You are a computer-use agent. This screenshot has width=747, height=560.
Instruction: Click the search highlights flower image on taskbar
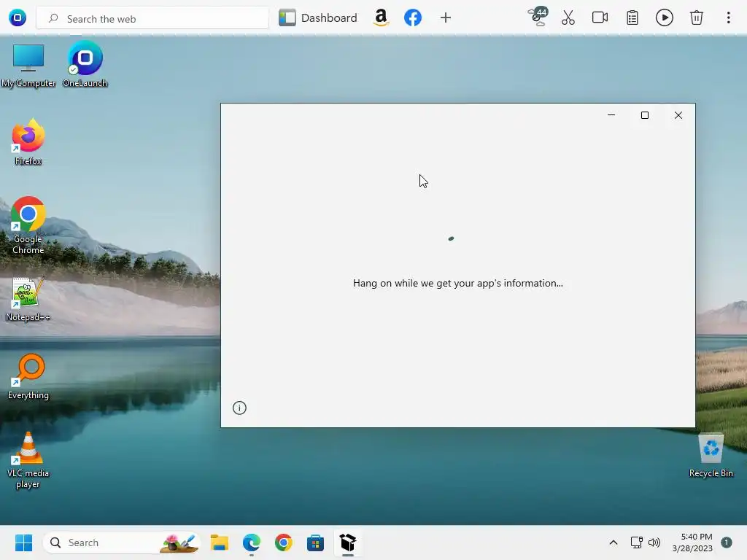click(179, 542)
